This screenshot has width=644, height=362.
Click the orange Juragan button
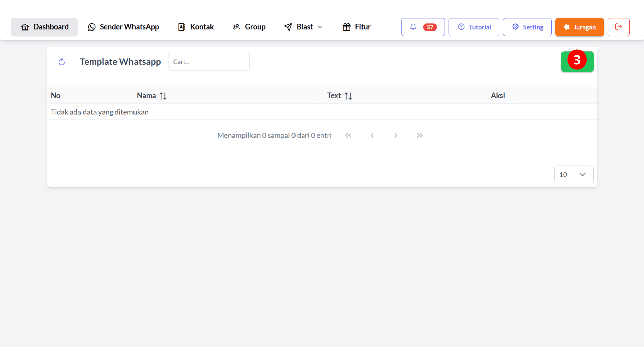click(x=580, y=27)
